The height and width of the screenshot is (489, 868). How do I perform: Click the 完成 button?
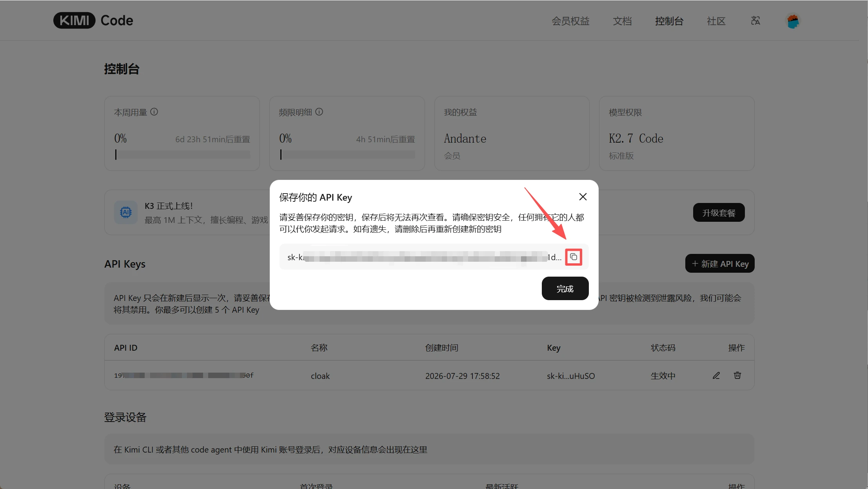pos(565,288)
